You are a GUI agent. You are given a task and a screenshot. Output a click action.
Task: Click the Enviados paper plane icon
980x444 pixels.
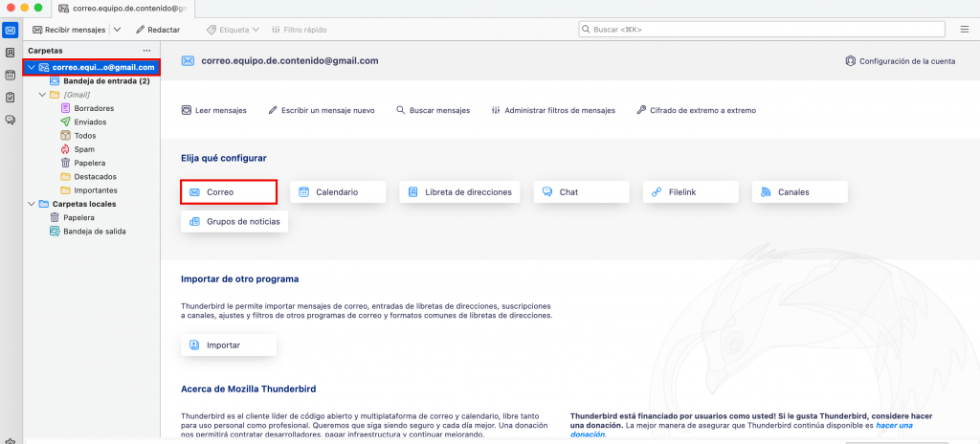coord(65,122)
